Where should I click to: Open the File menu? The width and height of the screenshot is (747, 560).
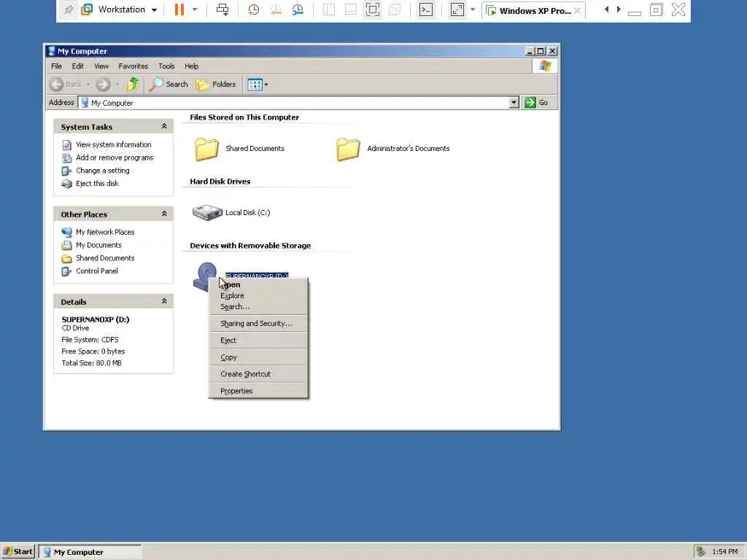coord(56,66)
